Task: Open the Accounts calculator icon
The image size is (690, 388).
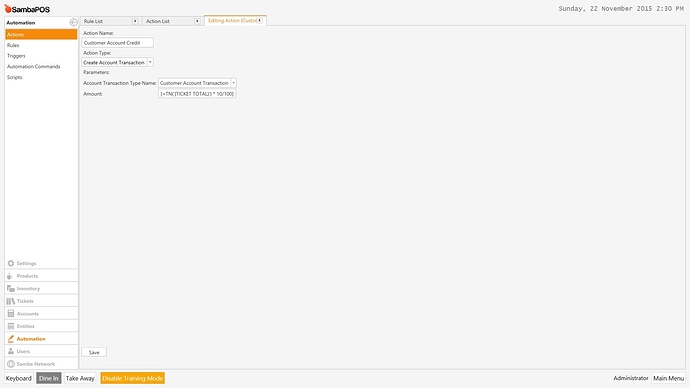Action: tap(11, 314)
